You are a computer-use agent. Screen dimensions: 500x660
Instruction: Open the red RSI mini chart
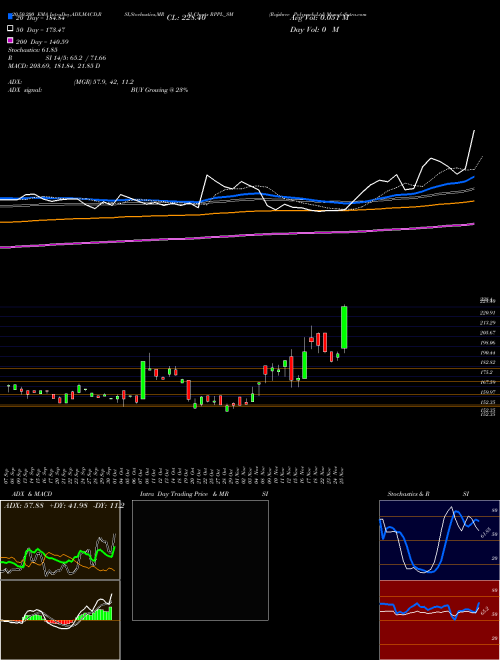coord(439,620)
